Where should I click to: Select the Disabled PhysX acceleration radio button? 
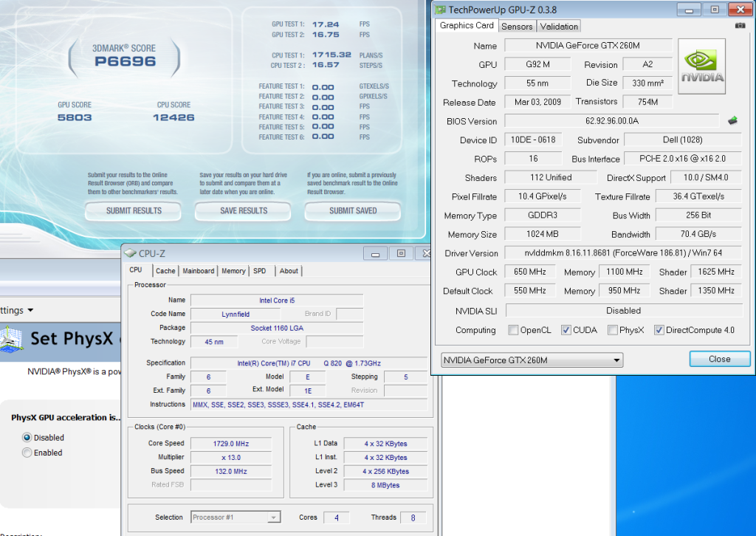click(27, 438)
